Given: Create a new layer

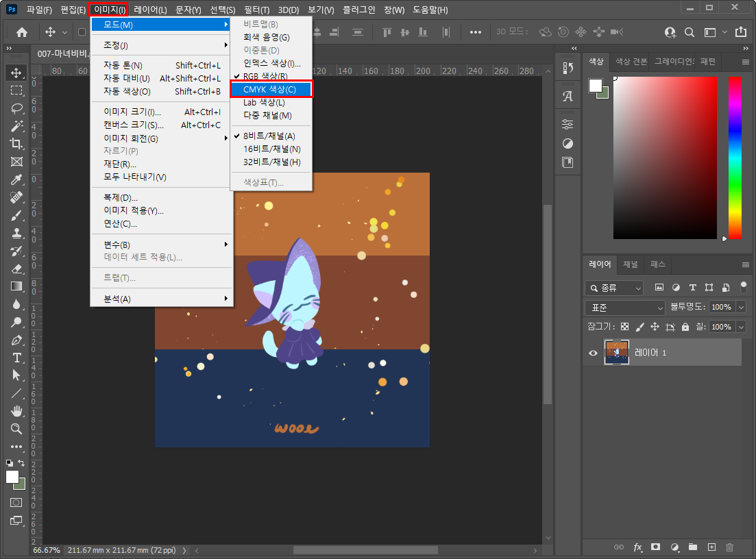Looking at the screenshot, I should coord(711,547).
